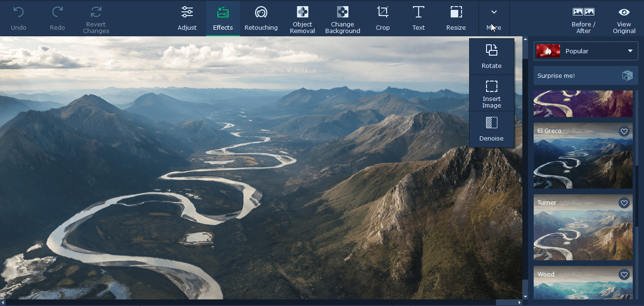
Task: Open the Popular effects category dropdown
Action: (586, 51)
